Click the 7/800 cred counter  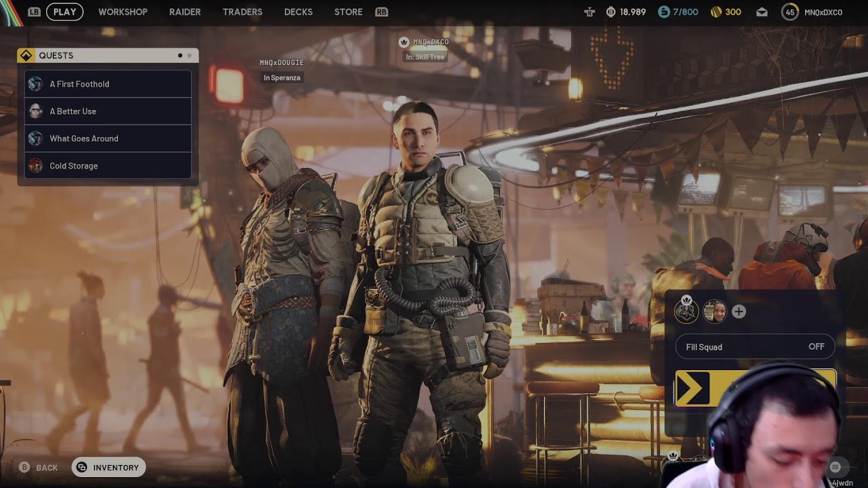pos(686,12)
